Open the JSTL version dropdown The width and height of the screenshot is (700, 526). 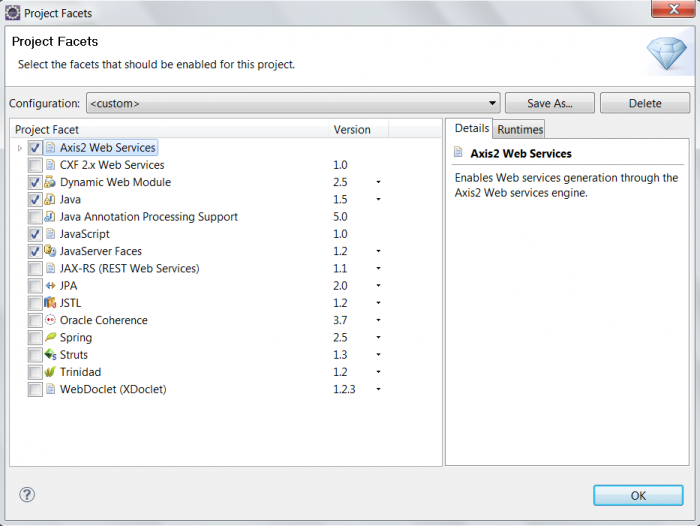pos(378,303)
